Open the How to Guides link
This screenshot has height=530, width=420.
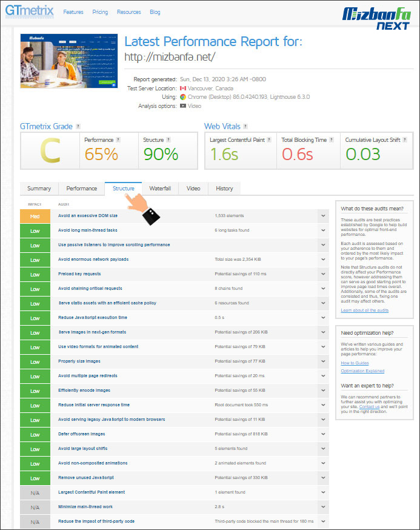pos(355,363)
